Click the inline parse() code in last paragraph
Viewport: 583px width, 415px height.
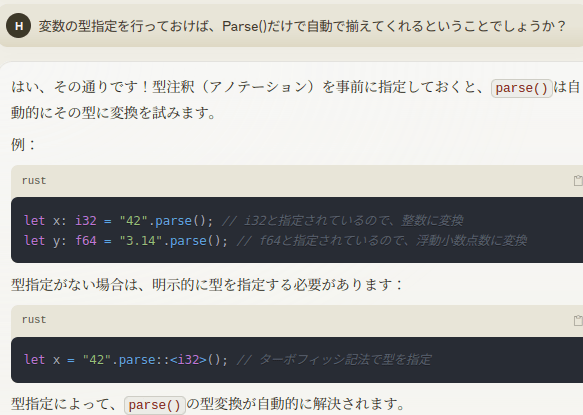[154, 405]
